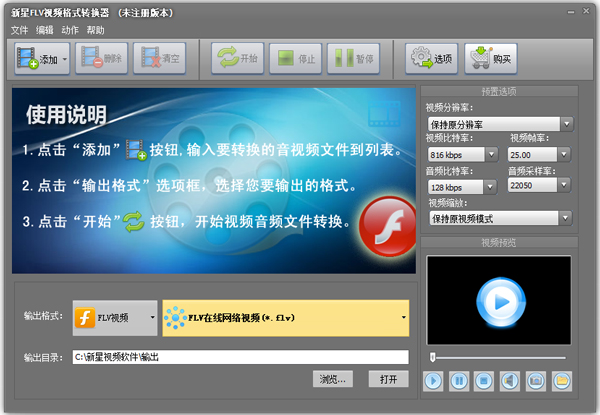Image resolution: width=600 pixels, height=415 pixels.
Task: Click the large play button in video preview
Action: pos(501,302)
